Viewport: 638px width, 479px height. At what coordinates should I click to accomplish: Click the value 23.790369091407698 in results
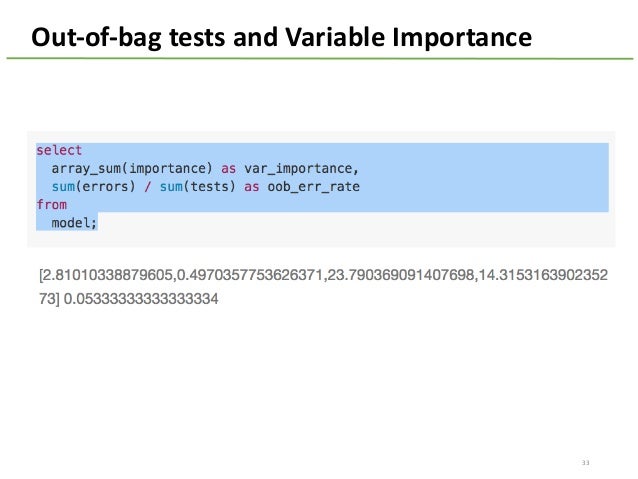pyautogui.click(x=400, y=275)
